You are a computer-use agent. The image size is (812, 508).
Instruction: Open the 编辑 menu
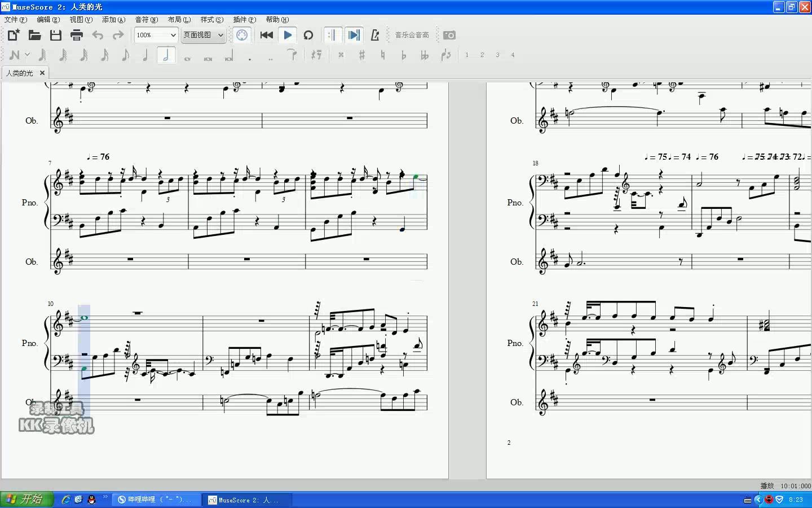48,20
